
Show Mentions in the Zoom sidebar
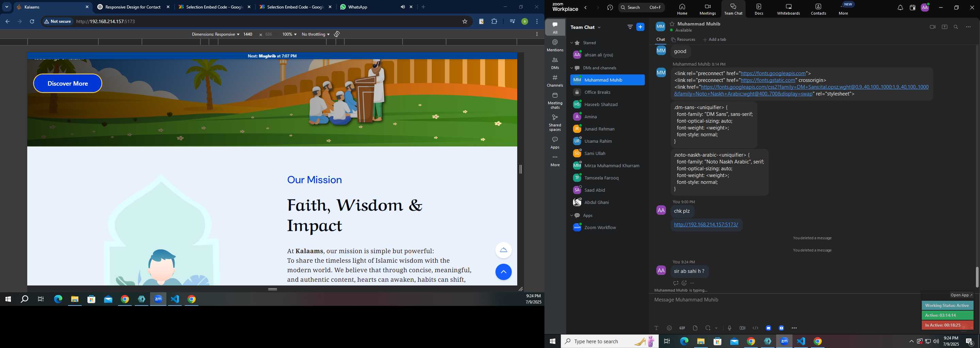pyautogui.click(x=555, y=45)
